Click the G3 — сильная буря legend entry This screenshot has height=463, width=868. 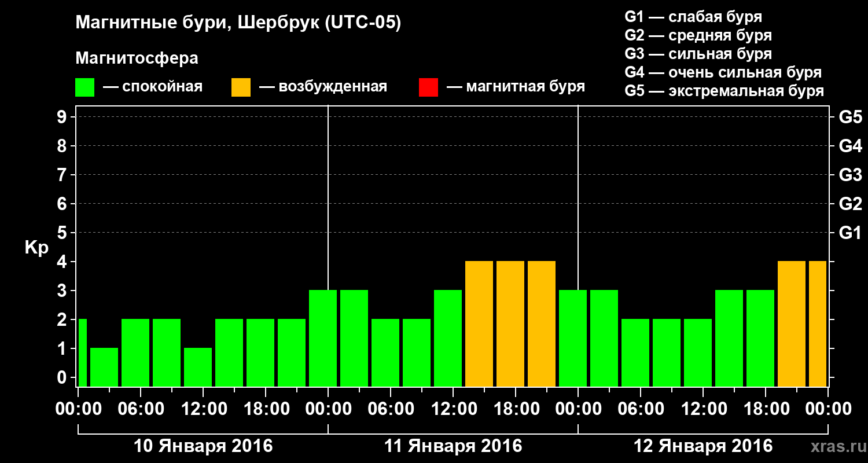click(698, 54)
